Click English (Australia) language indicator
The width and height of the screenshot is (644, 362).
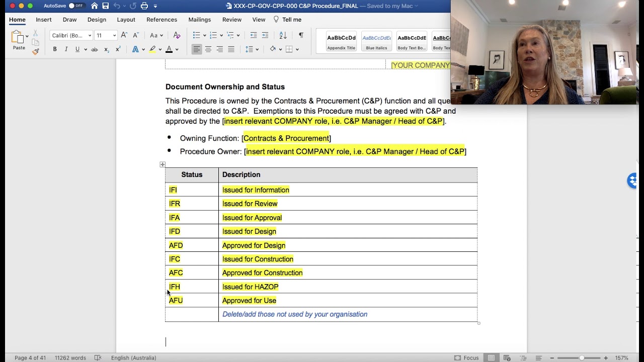pyautogui.click(x=134, y=358)
